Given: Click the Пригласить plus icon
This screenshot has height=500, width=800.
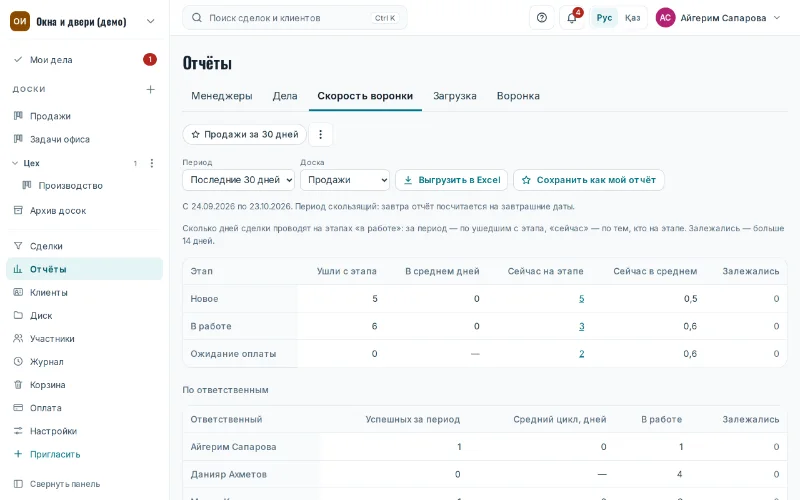Looking at the screenshot, I should tap(18, 454).
